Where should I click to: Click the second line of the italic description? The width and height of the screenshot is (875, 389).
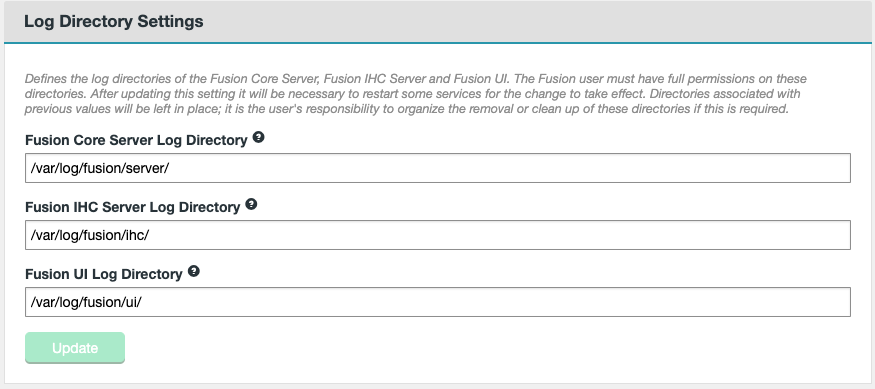click(414, 94)
